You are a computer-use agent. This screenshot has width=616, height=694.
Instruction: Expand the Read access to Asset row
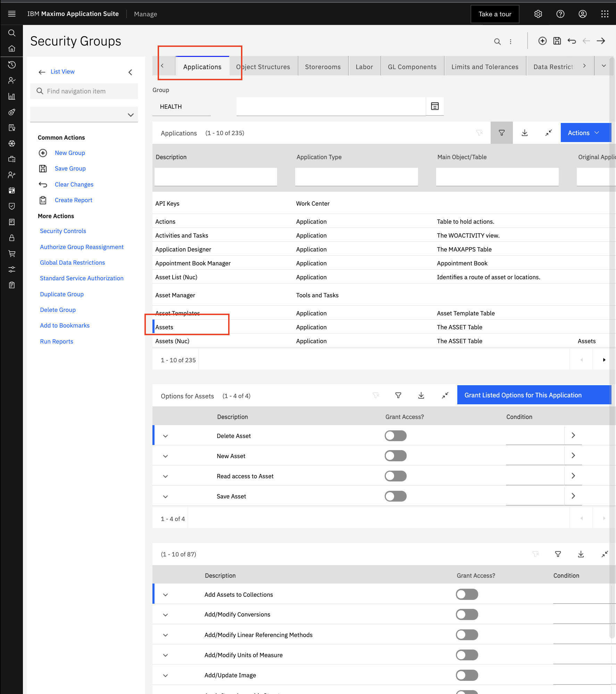coord(166,476)
